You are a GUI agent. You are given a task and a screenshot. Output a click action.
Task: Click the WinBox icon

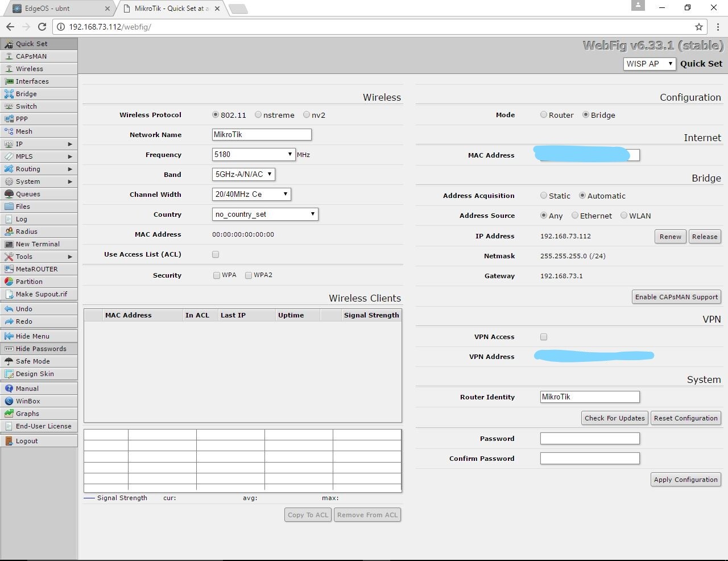click(9, 401)
